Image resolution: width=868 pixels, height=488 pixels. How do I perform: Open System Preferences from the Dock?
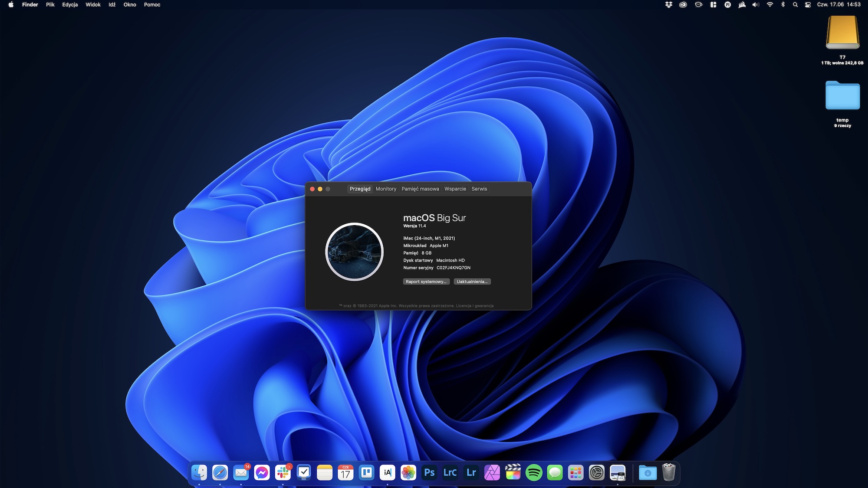(x=597, y=472)
